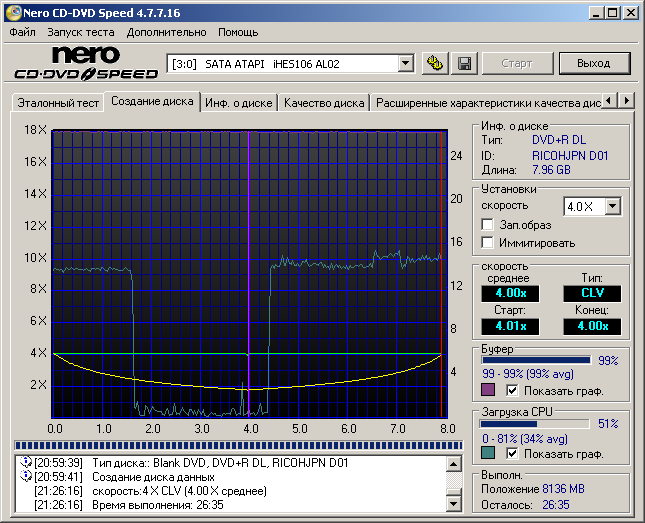Viewport: 645px width, 523px height.
Task: Open the Помощь menu
Action: click(x=238, y=32)
